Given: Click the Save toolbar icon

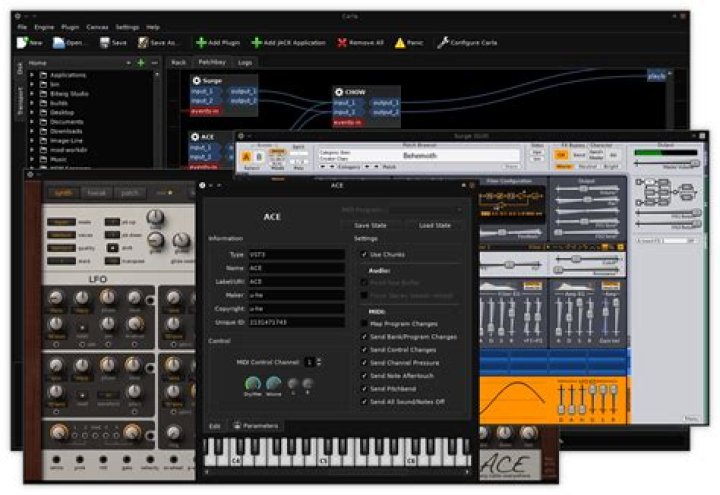Looking at the screenshot, I should coord(105,43).
